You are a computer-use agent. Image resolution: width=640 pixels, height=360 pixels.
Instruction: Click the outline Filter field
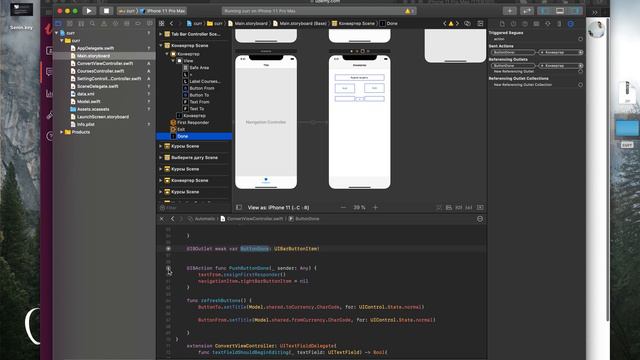tap(194, 208)
